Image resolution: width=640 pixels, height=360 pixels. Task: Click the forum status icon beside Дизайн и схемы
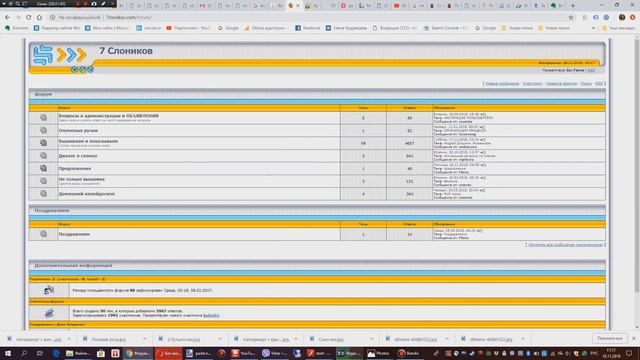pos(43,156)
